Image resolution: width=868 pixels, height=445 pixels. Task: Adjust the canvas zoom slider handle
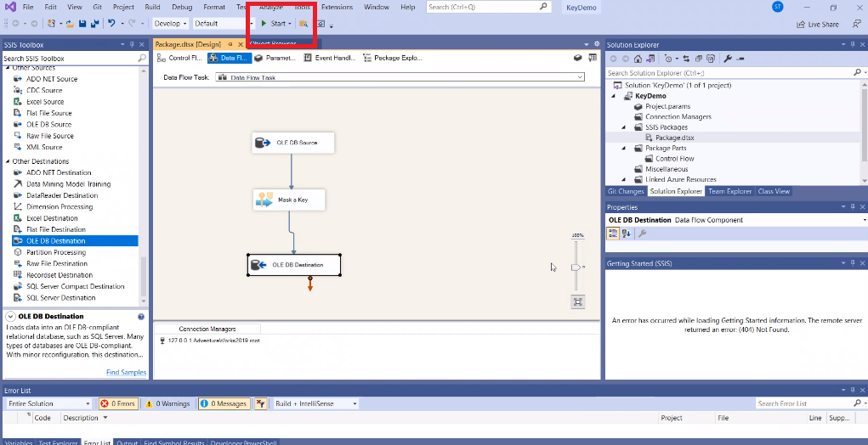[576, 268]
